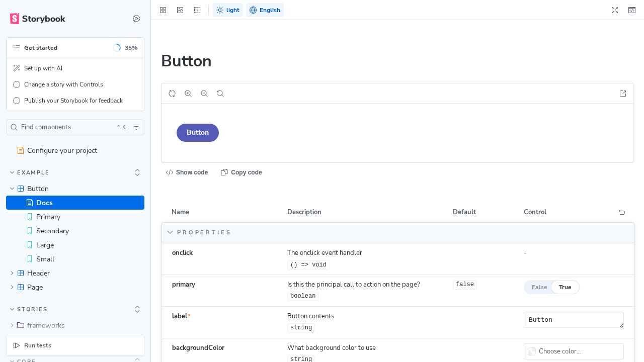
Task: Zoom in on the preview
Action: 188,94
